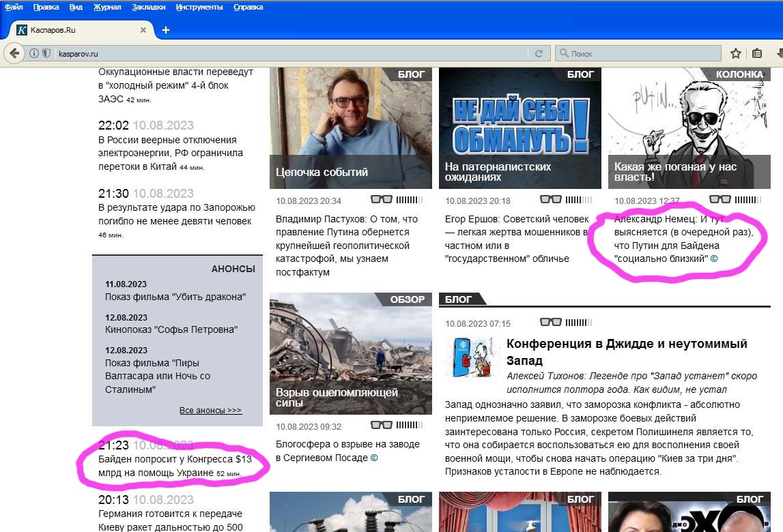Open the bookmarks list icon beside the star
The width and height of the screenshot is (783, 532).
click(x=757, y=53)
